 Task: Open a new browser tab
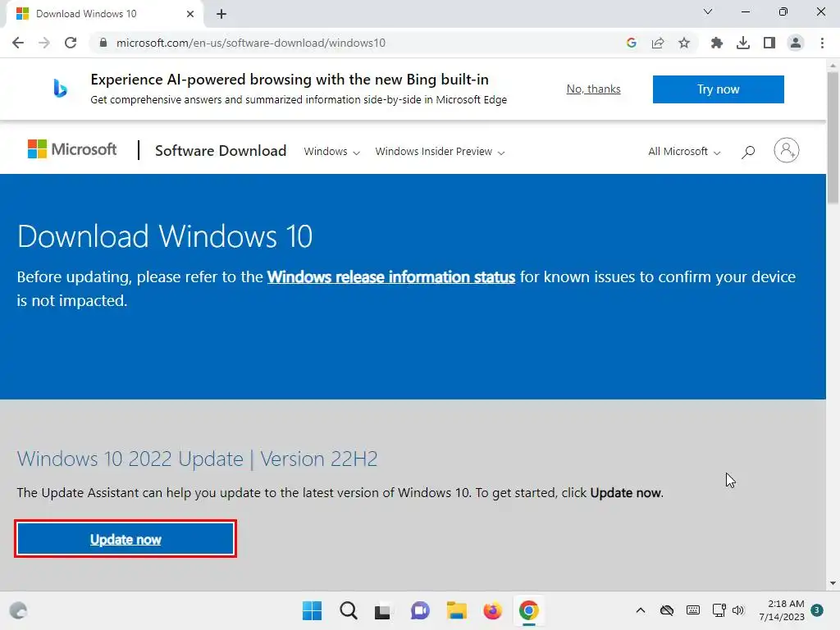point(221,14)
